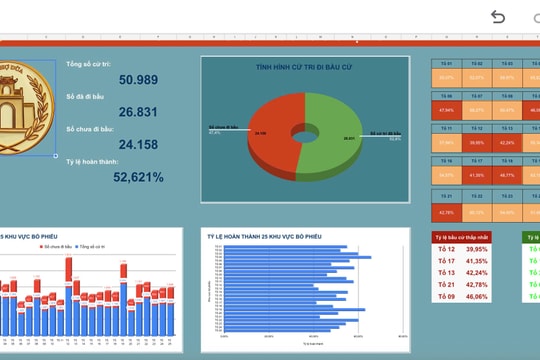
Task: Select the green slice of the donut chart
Action: click(338, 138)
